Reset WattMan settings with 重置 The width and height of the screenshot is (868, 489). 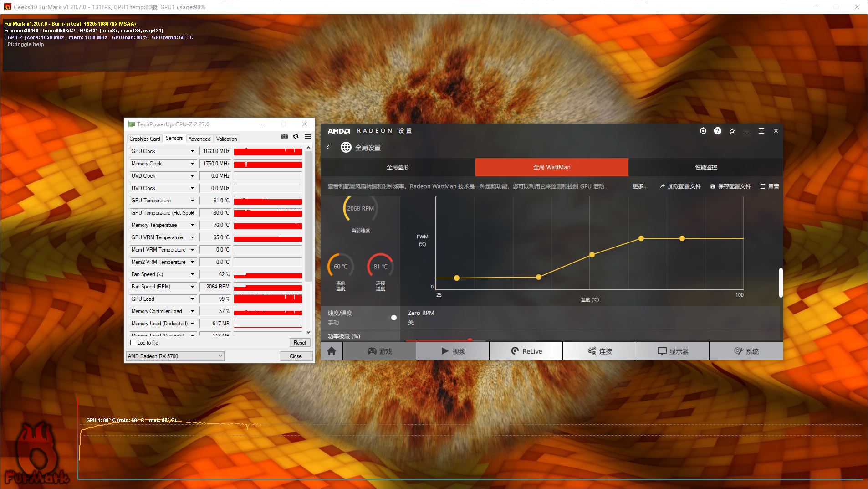(770, 186)
